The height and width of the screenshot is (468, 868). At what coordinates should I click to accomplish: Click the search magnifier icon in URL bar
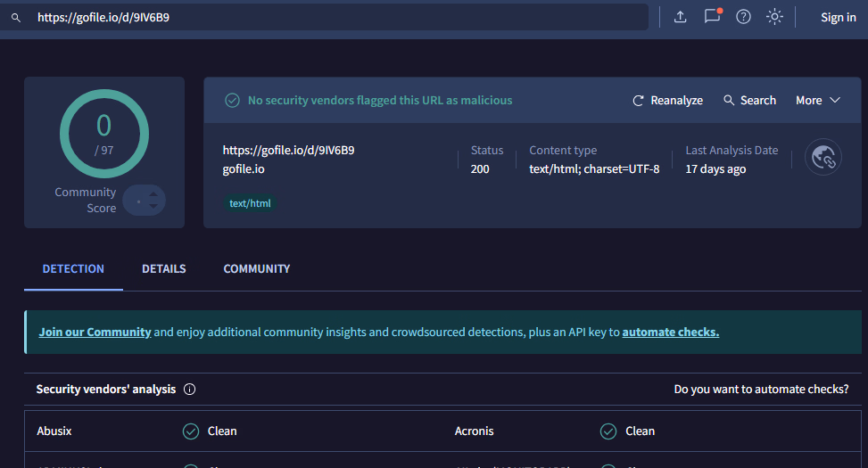tap(15, 17)
